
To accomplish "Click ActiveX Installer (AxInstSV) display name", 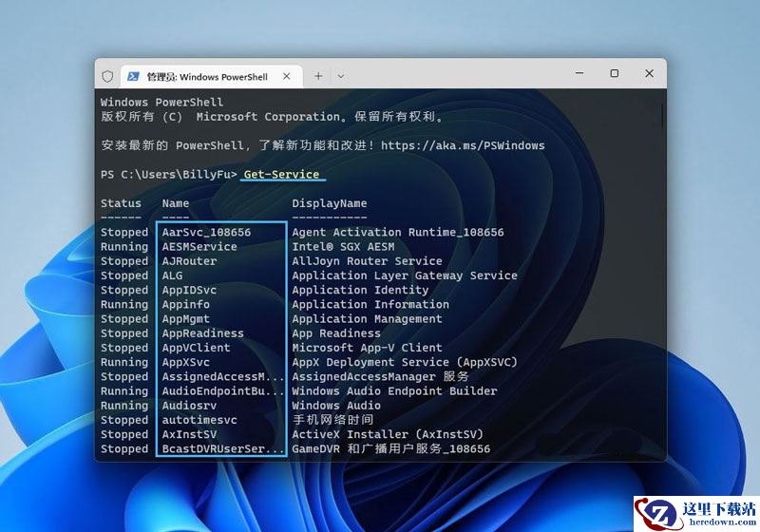I will (388, 434).
